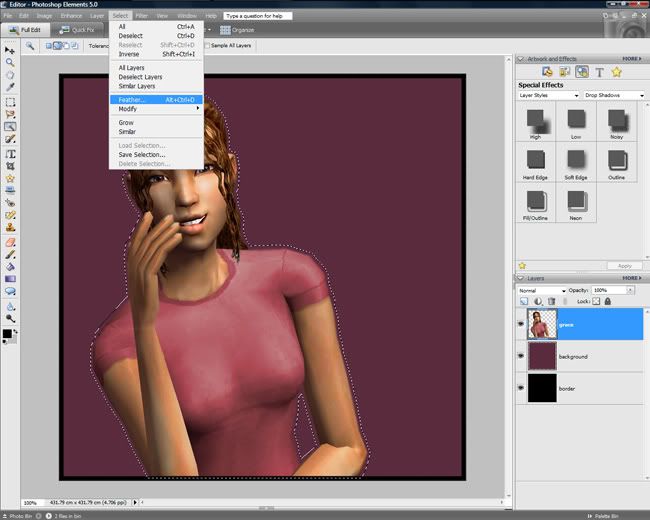Click the zoom percentage field
The image size is (650, 520).
click(x=33, y=503)
